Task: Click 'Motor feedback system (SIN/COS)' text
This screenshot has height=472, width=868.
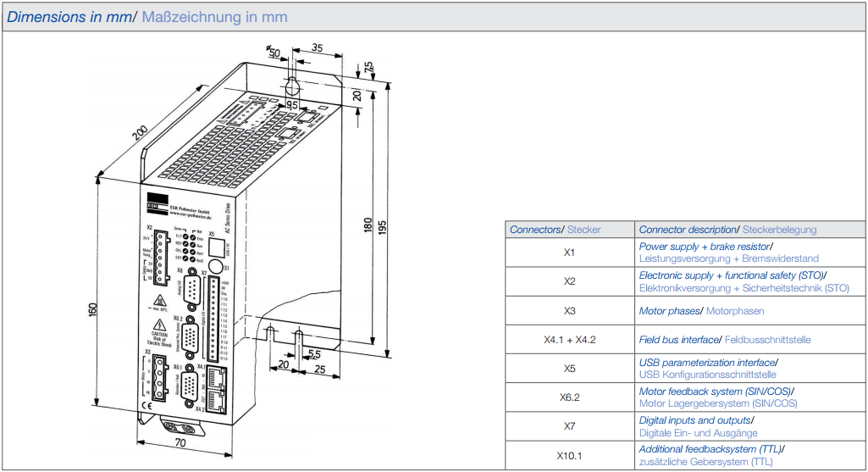Action: [716, 391]
